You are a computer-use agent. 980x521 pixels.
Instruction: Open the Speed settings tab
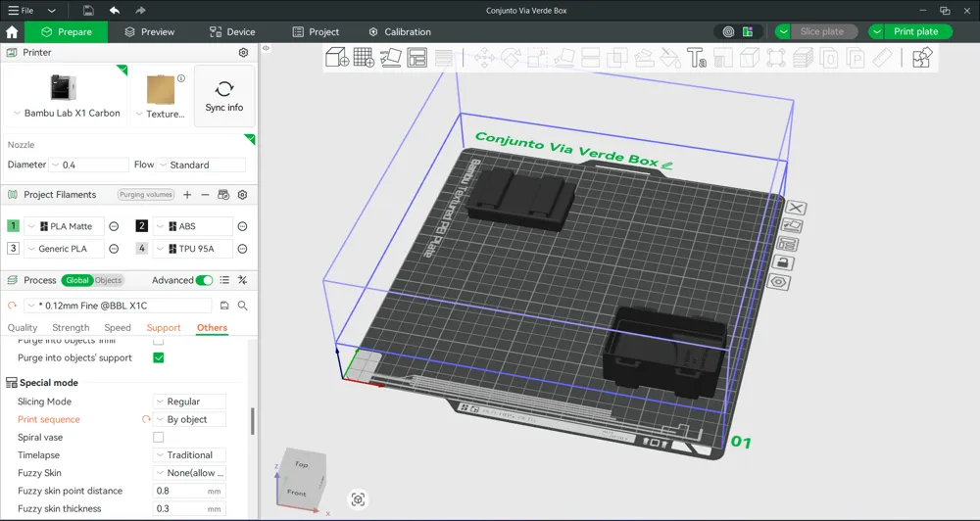click(x=118, y=328)
